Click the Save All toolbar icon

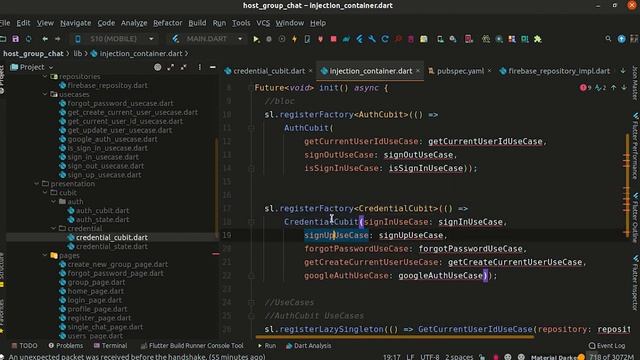point(16,39)
